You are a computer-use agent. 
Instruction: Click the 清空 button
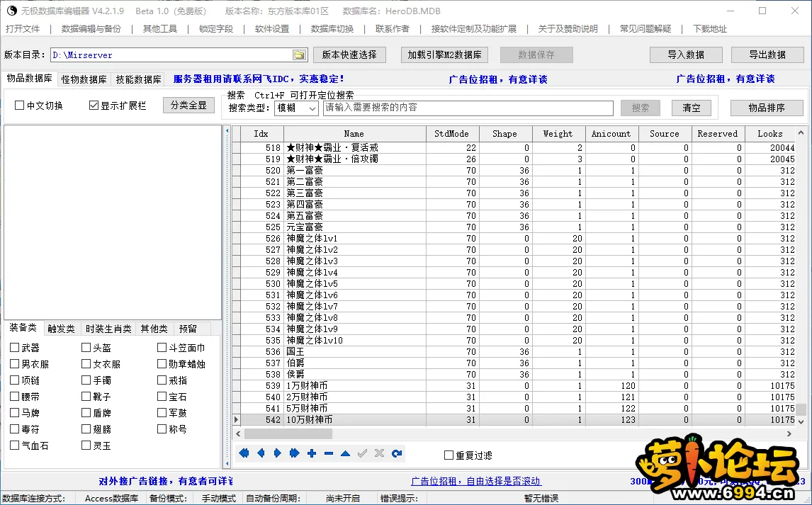click(x=692, y=108)
